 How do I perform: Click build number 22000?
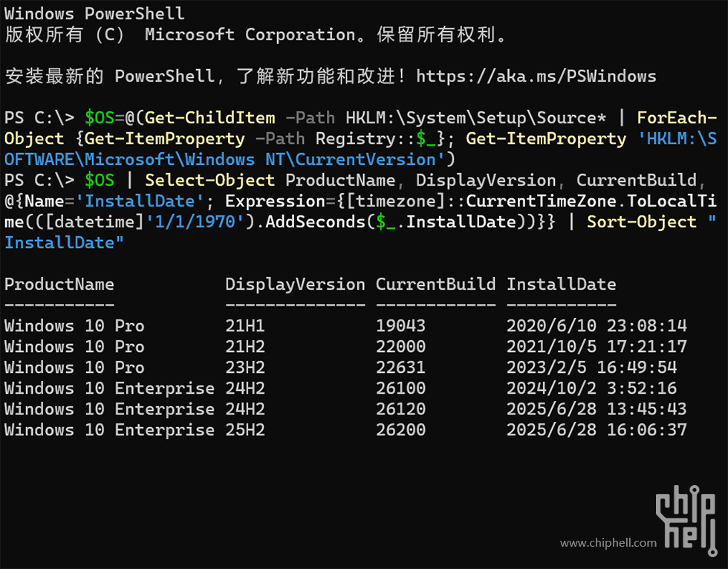[400, 347]
